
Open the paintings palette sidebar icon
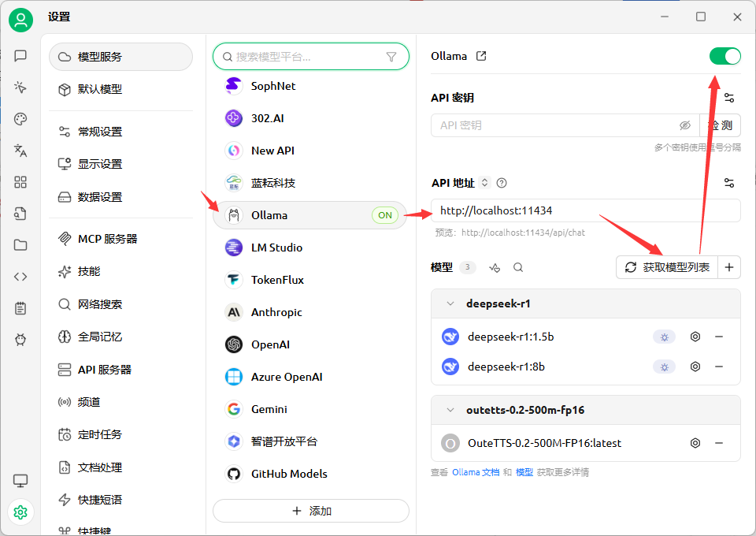pyautogui.click(x=20, y=119)
